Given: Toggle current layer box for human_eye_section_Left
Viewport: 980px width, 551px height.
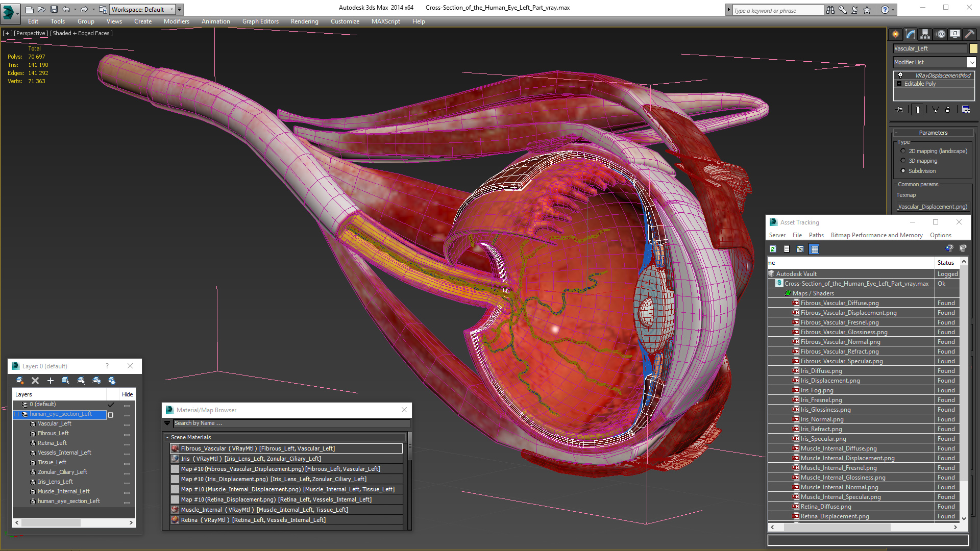Looking at the screenshot, I should pos(110,415).
